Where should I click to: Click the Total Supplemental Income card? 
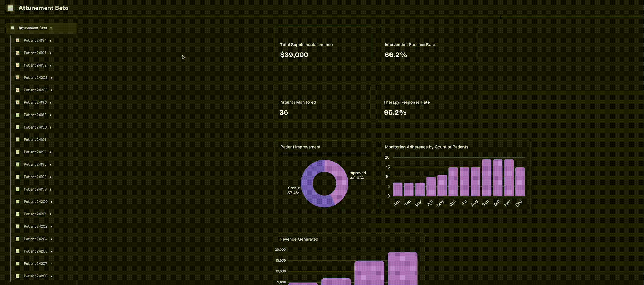coord(323,45)
